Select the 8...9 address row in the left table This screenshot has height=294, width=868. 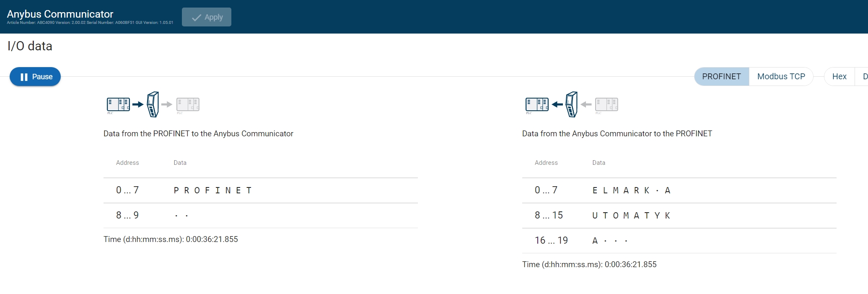click(x=260, y=216)
